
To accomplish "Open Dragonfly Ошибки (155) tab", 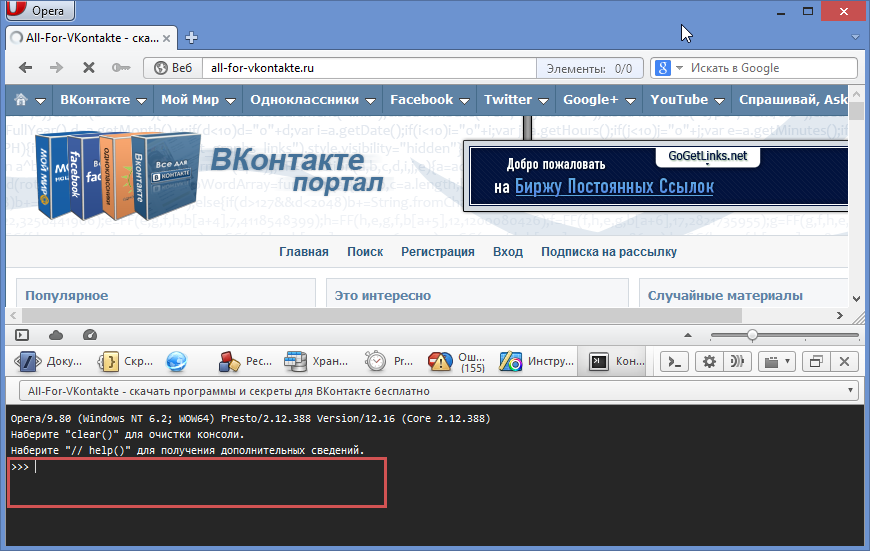I will [456, 362].
